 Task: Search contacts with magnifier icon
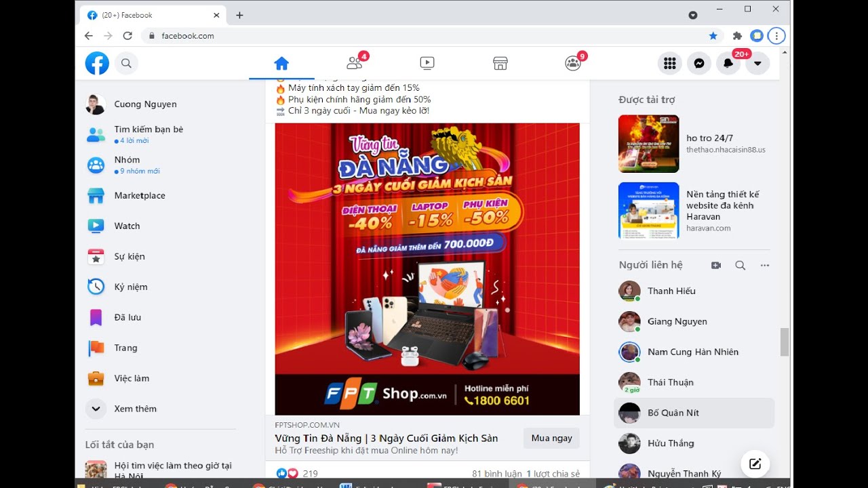pyautogui.click(x=741, y=265)
